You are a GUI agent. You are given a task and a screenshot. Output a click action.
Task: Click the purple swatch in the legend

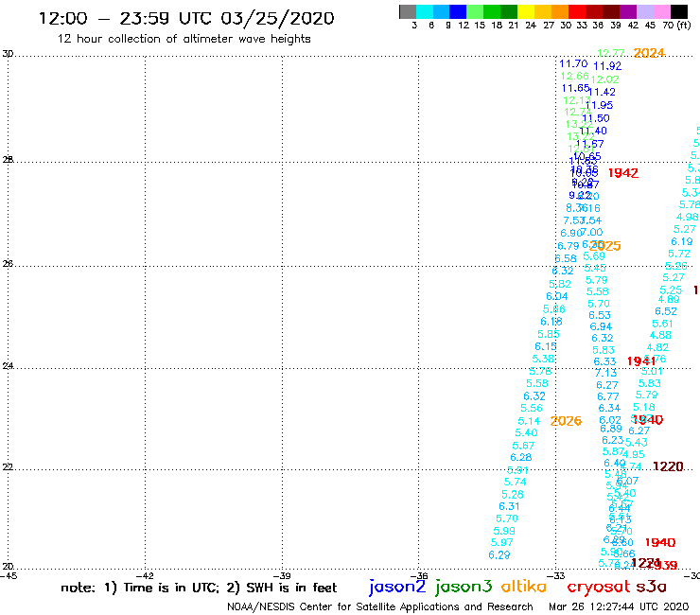[628, 11]
